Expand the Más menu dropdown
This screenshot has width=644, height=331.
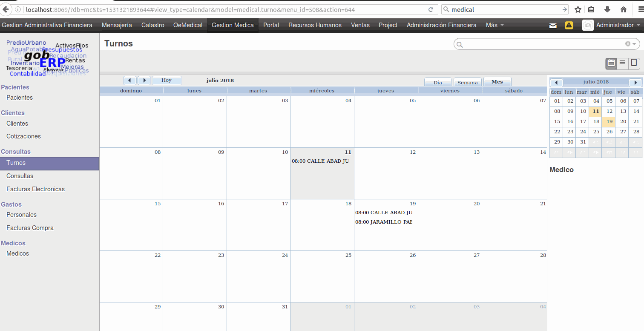click(x=494, y=25)
